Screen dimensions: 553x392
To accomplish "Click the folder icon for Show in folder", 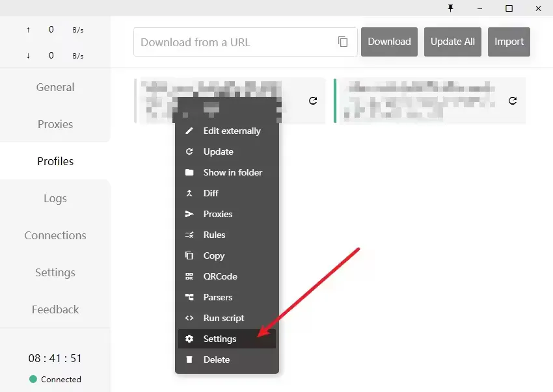I will pyautogui.click(x=189, y=172).
